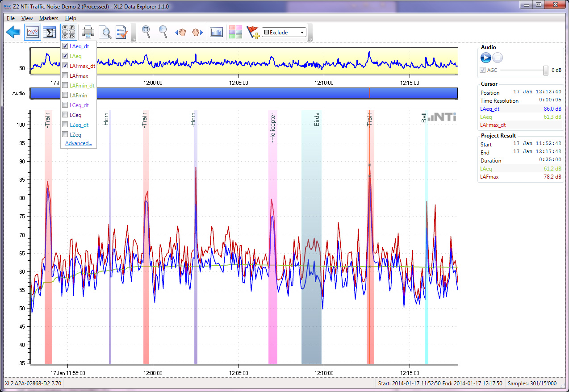Click the audio gain slider handle

[x=545, y=70]
